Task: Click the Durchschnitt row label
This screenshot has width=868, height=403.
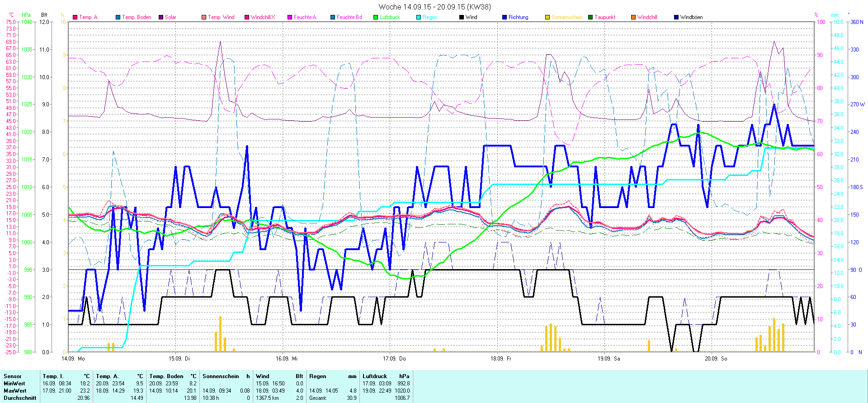Action: (20, 398)
